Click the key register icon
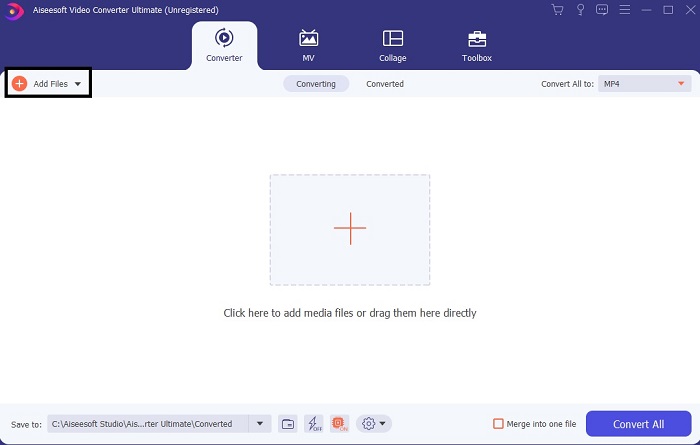The width and height of the screenshot is (700, 445). tap(579, 9)
